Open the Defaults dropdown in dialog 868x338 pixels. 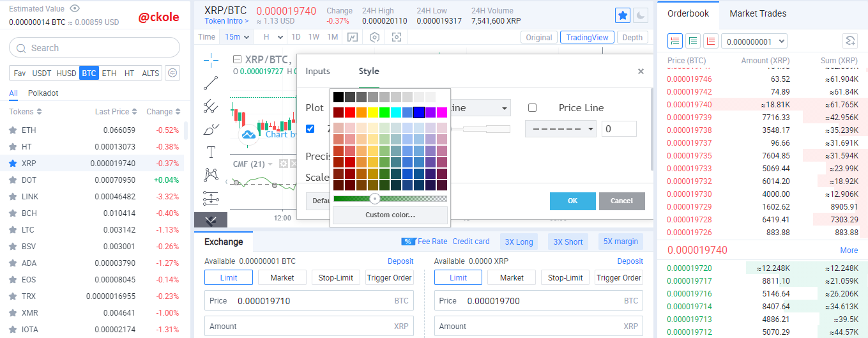click(317, 201)
